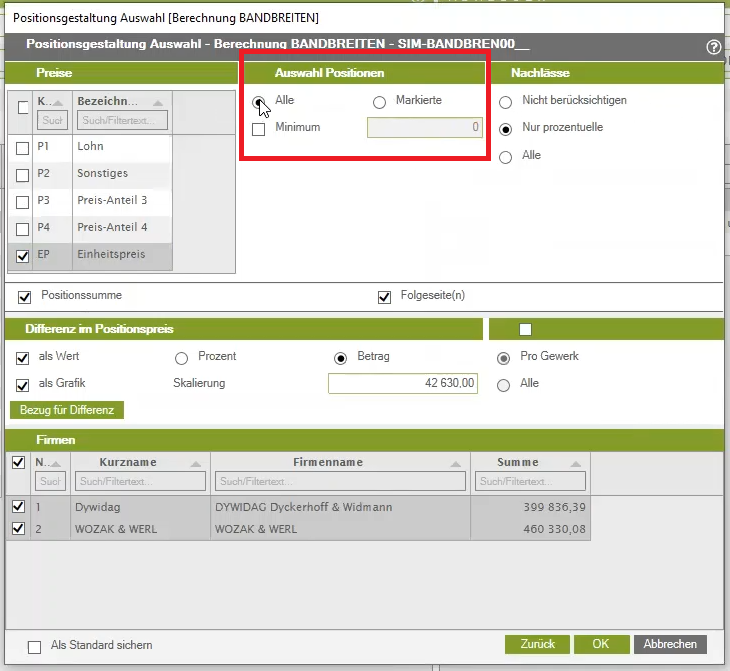
Task: Sort firms by Kurzname column arrow
Action: pyautogui.click(x=193, y=463)
